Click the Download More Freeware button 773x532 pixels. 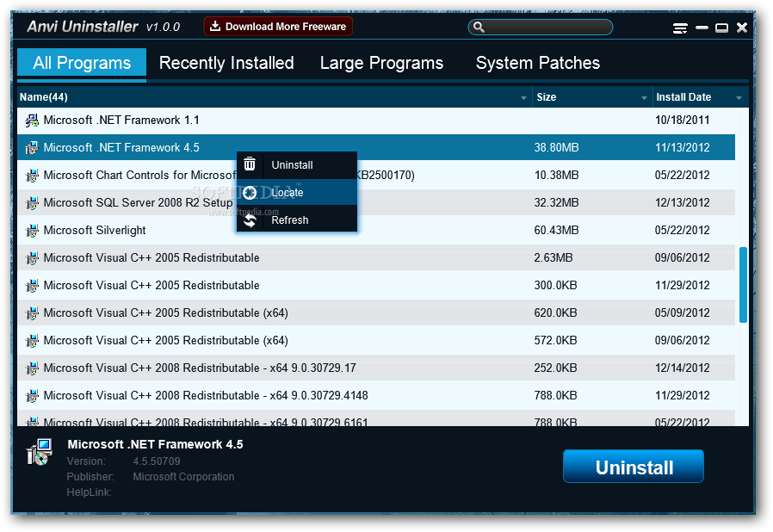pyautogui.click(x=278, y=27)
